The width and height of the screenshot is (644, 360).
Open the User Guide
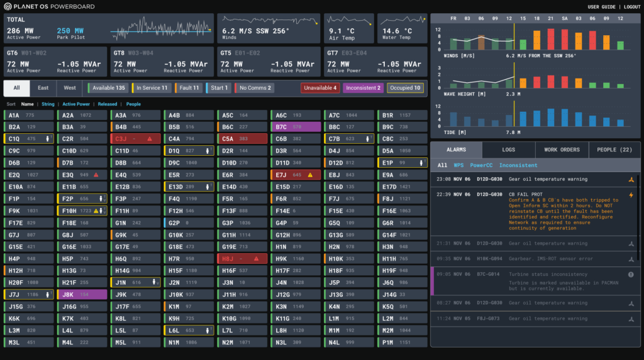(601, 7)
